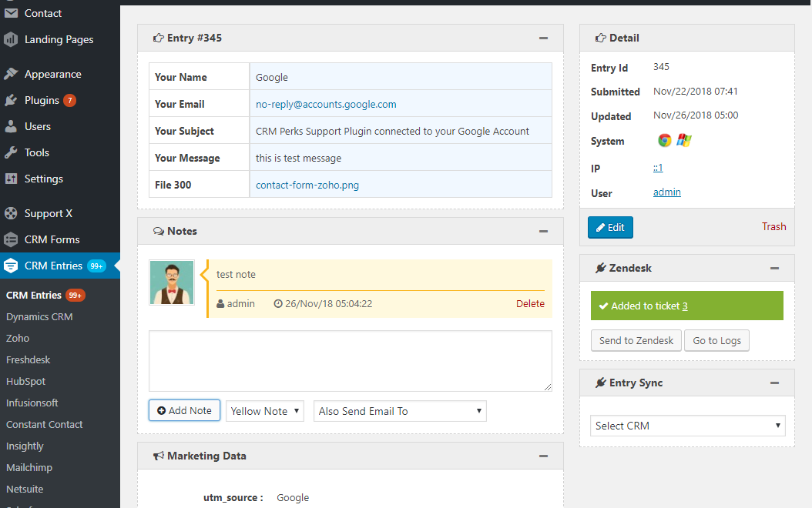Move entry to Trash
The height and width of the screenshot is (508, 812).
coord(773,226)
